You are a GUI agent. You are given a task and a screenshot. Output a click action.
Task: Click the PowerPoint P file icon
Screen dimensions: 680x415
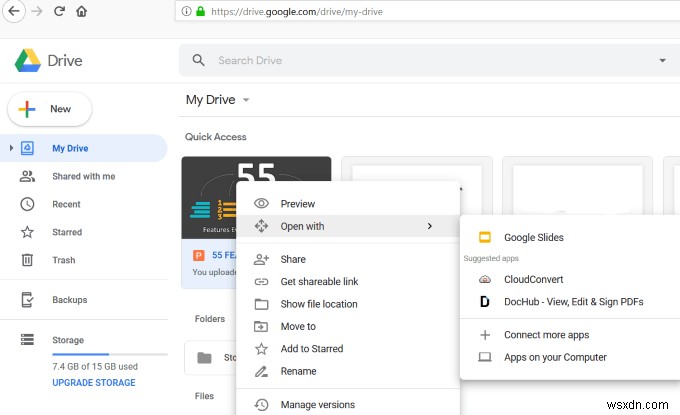199,255
